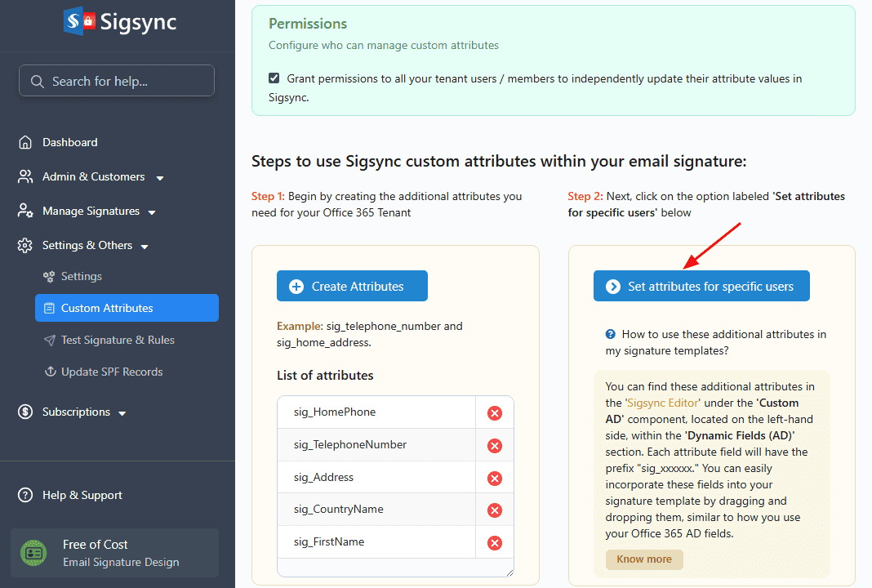Open the Settings submenu item
This screenshot has width=872, height=588.
tap(81, 276)
